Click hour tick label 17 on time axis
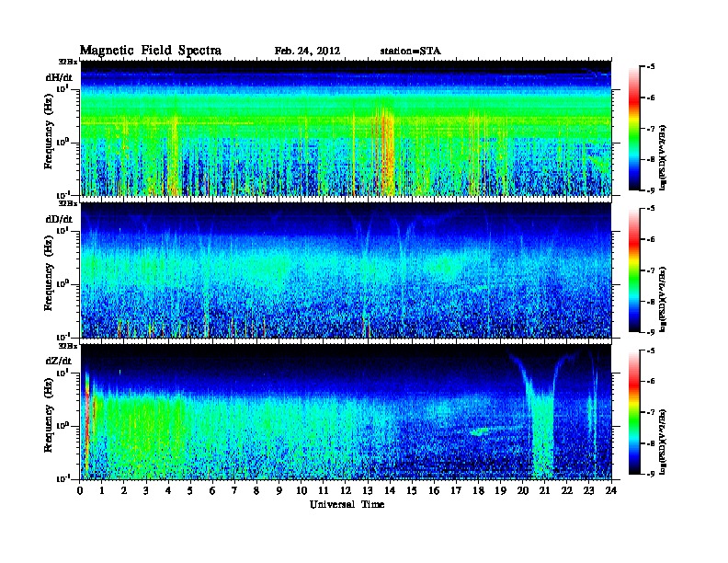This screenshot has height=563, width=728. (x=456, y=491)
